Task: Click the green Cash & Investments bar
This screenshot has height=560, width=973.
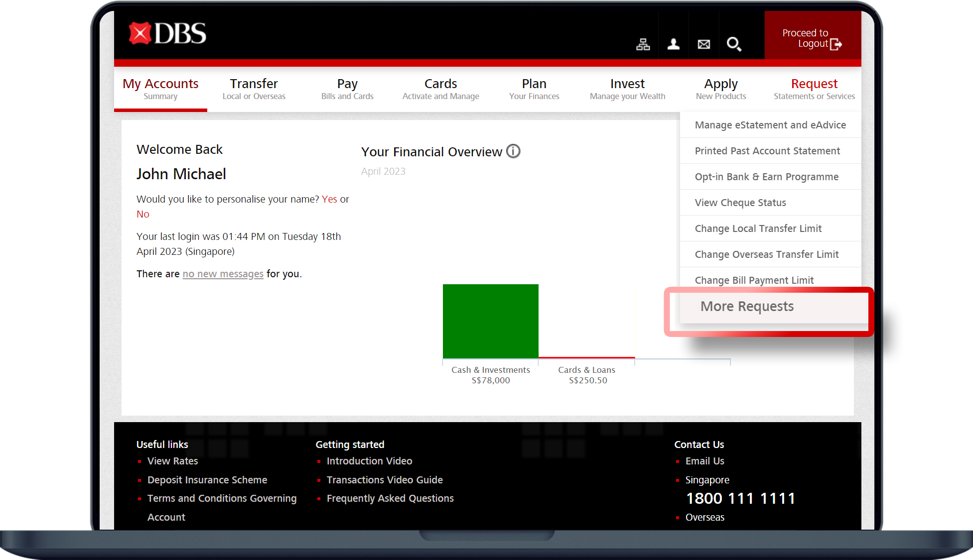Action: 490,321
